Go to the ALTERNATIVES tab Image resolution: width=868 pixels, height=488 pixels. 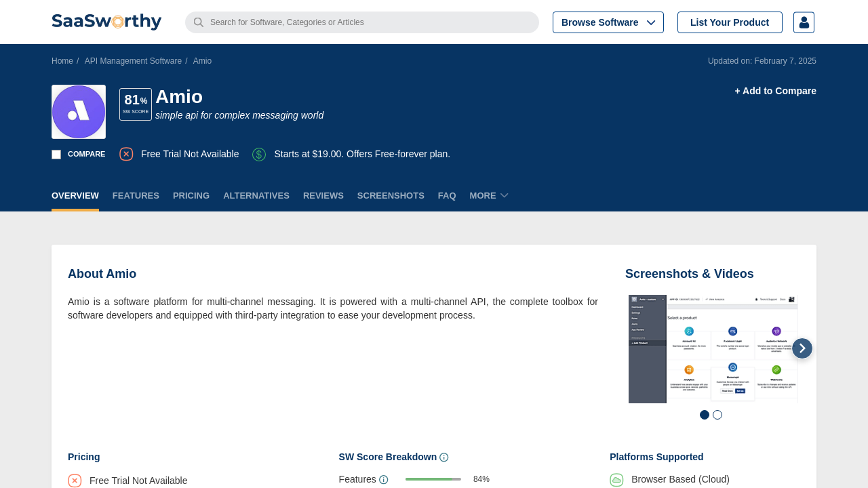click(x=256, y=196)
